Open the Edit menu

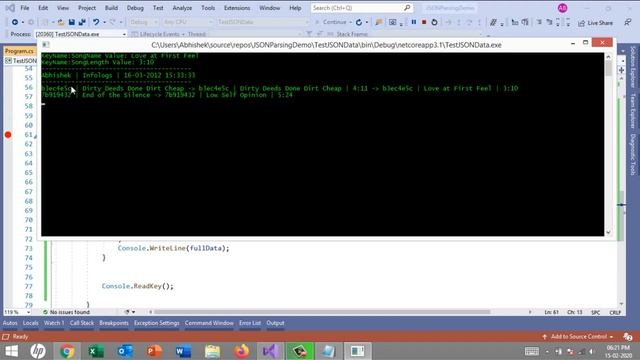[43, 8]
